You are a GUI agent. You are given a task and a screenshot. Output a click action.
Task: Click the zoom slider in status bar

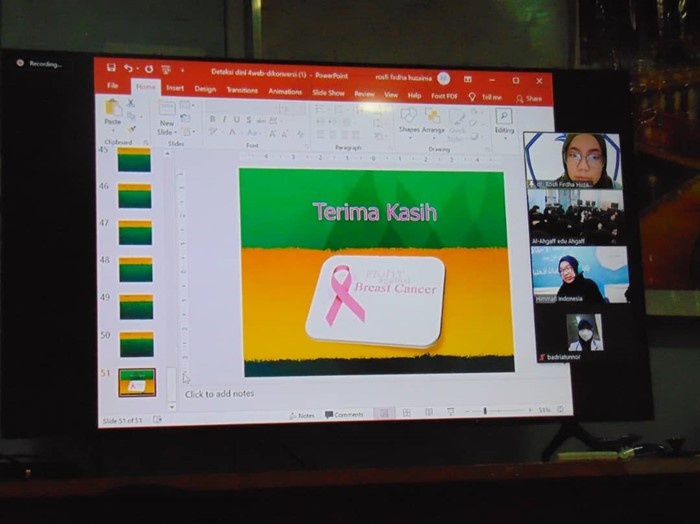(485, 411)
